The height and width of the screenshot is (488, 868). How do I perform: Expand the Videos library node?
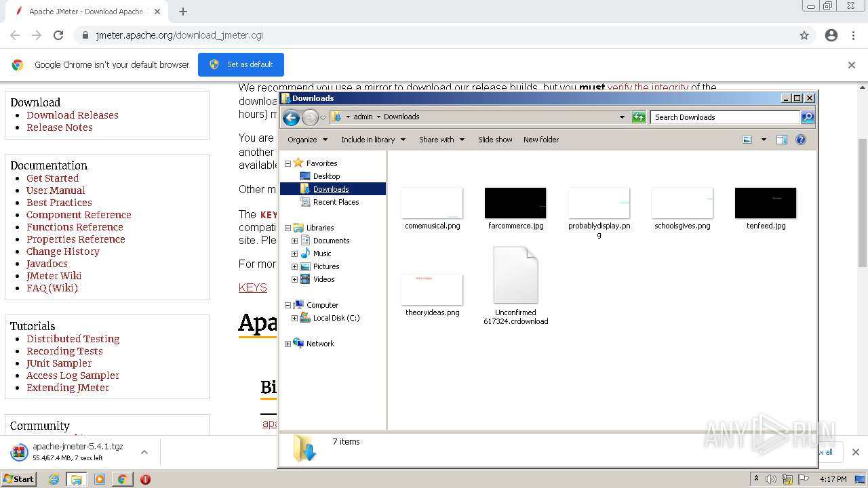(x=294, y=279)
